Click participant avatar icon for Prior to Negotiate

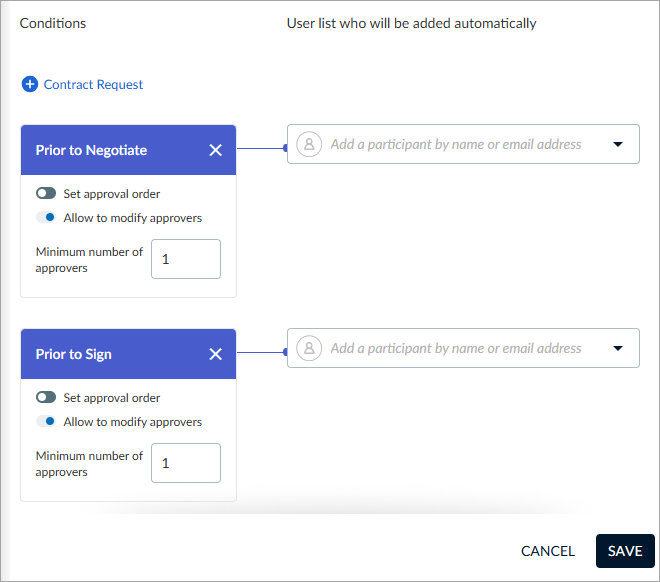[x=309, y=144]
